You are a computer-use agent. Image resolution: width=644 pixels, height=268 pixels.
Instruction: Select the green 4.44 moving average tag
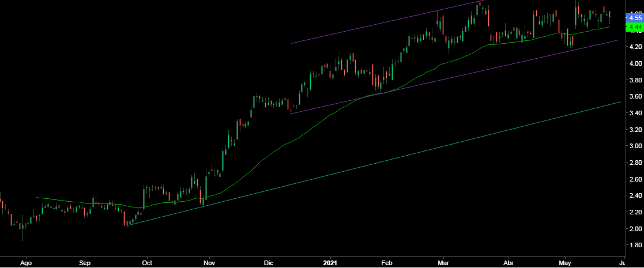coord(634,27)
